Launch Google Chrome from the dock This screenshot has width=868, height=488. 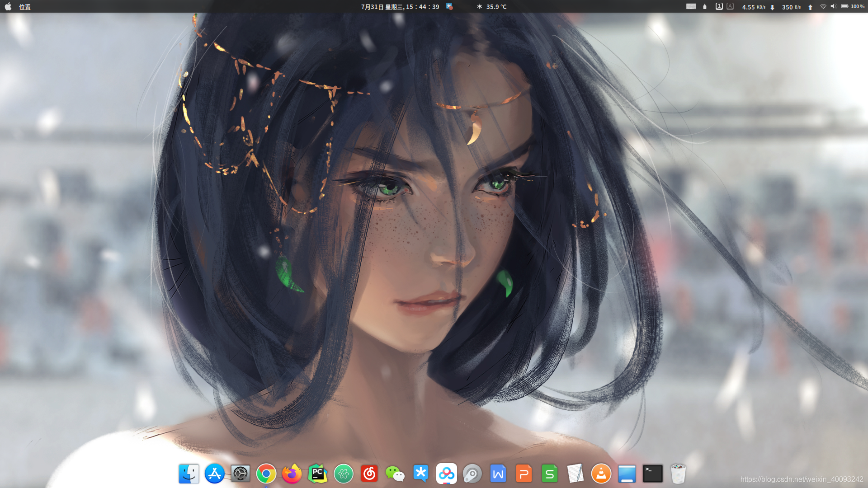click(x=266, y=474)
